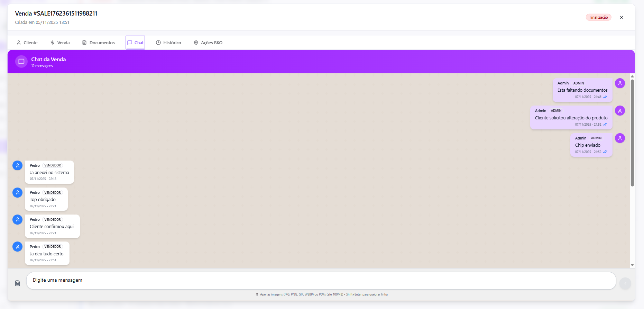Click Pedro's avatar beside 'Ja anexei no sistema'
This screenshot has height=309, width=644.
[18, 166]
